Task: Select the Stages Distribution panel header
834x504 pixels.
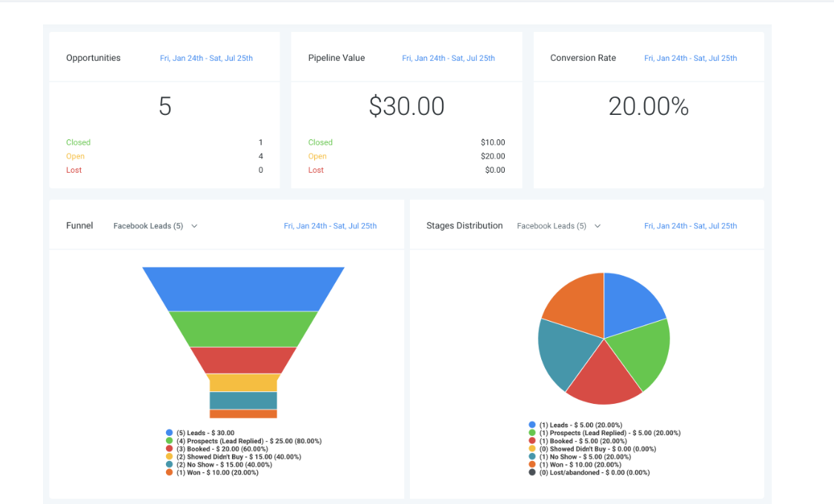Action: [x=465, y=225]
